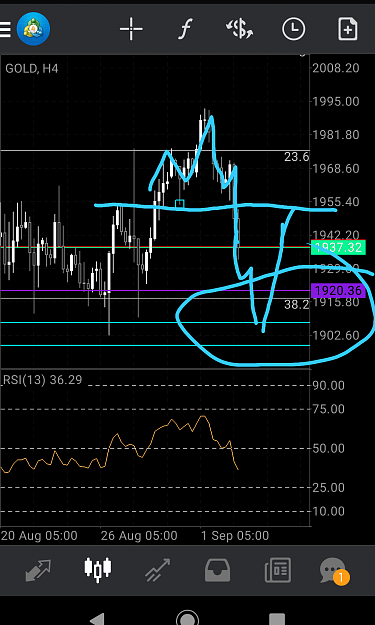Tap Android back navigation button
375x625 pixels.
[x=97, y=619]
